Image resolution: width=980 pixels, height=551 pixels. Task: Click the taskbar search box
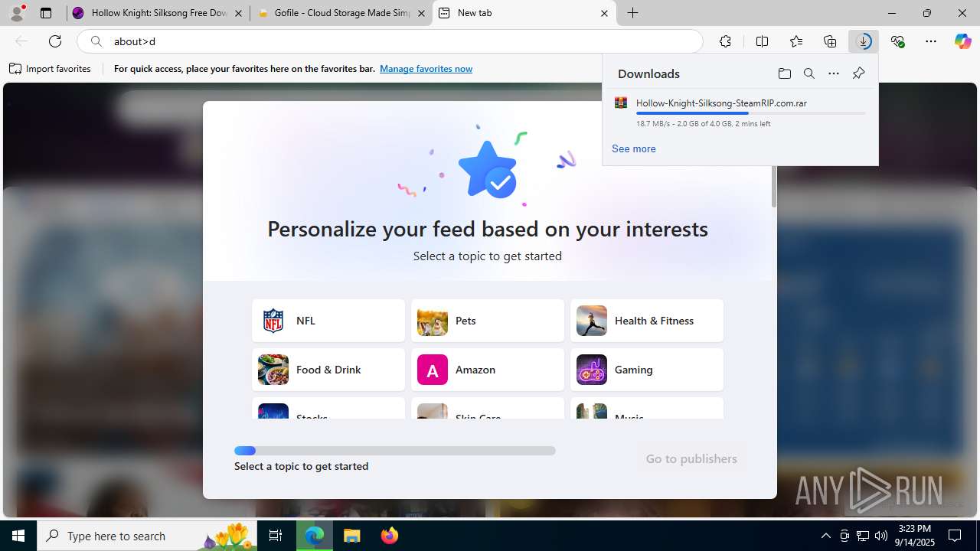(x=148, y=536)
